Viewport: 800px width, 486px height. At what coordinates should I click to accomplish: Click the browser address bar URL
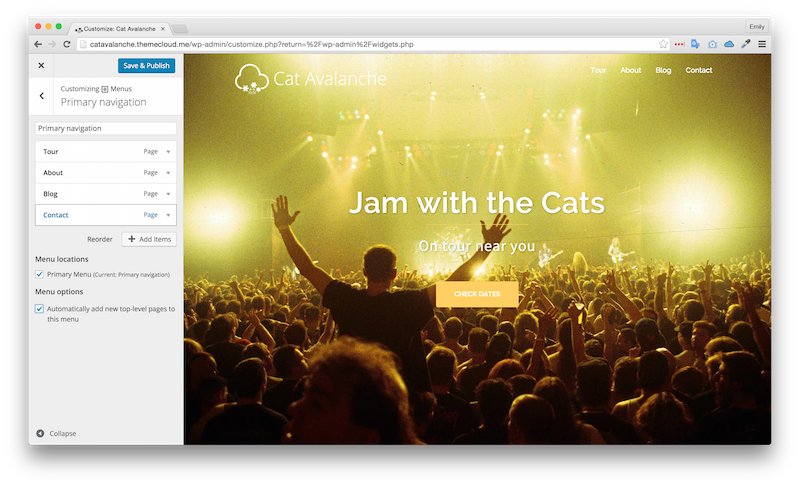coord(252,44)
